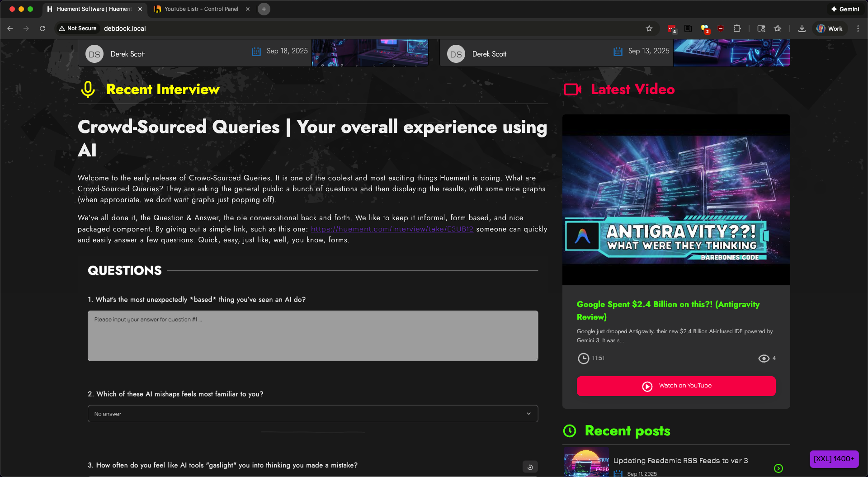The image size is (868, 477).
Task: Click the Feedamic post thumbnail
Action: click(x=586, y=462)
